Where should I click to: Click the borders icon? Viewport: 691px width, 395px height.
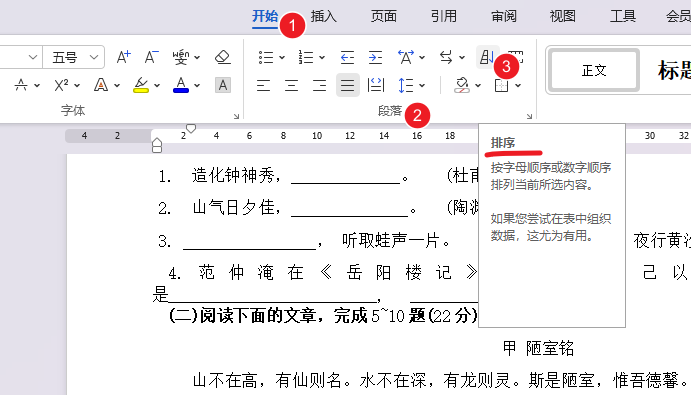501,85
